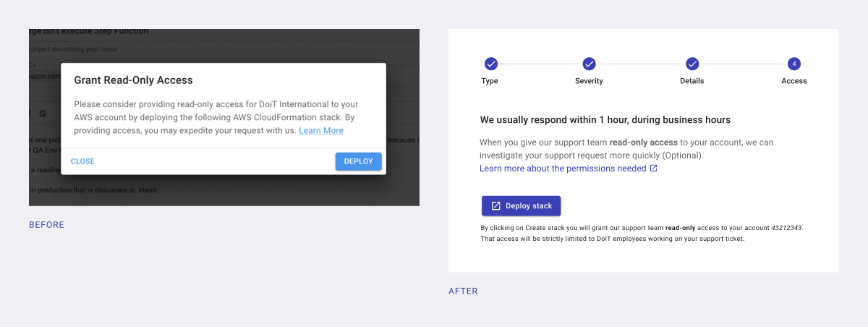Select the step 4 Access circle
Viewport: 868px width, 327px height.
pyautogui.click(x=794, y=64)
